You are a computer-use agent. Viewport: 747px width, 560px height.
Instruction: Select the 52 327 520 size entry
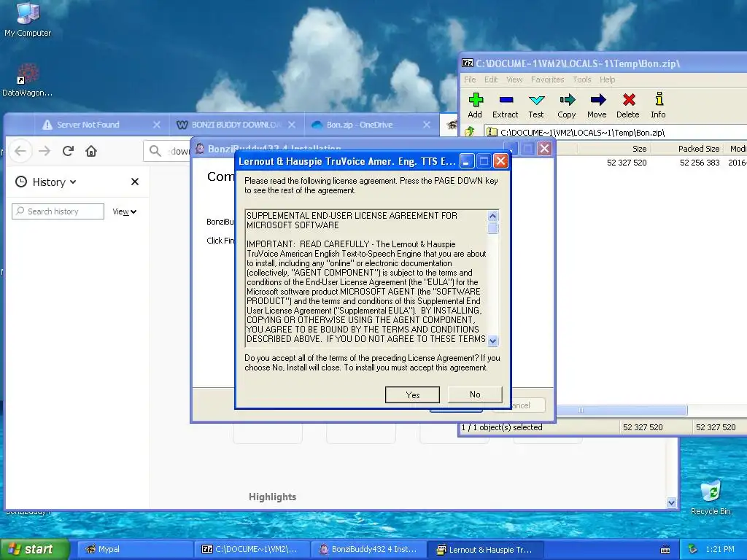[x=627, y=163]
